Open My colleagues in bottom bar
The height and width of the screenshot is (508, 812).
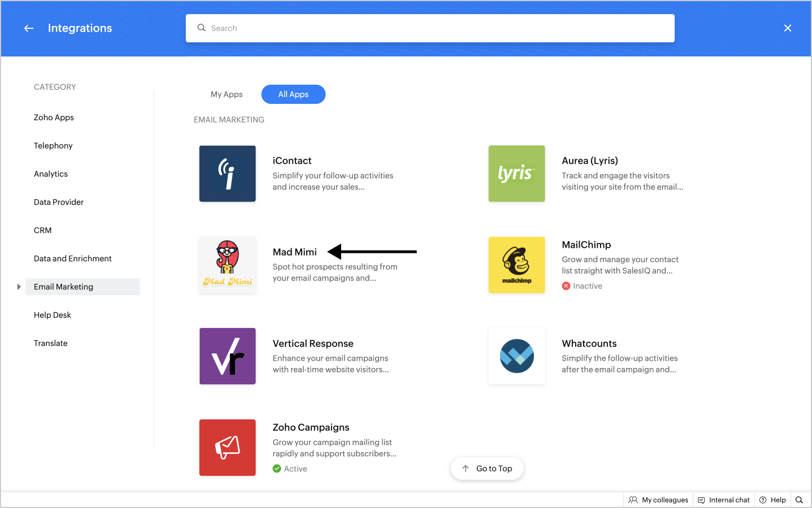pos(659,500)
